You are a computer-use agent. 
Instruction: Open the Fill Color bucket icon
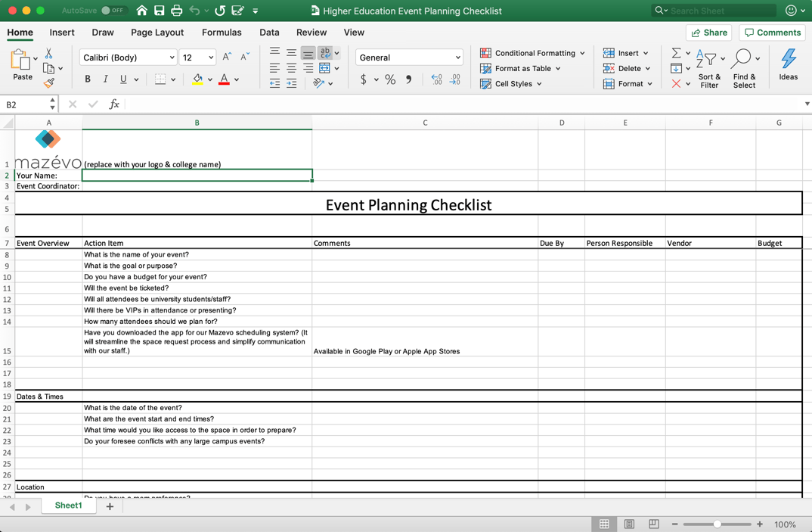[x=198, y=79]
